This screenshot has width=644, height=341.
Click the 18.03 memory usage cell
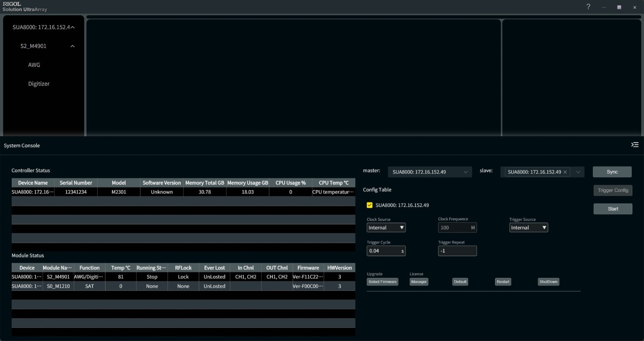(x=248, y=192)
